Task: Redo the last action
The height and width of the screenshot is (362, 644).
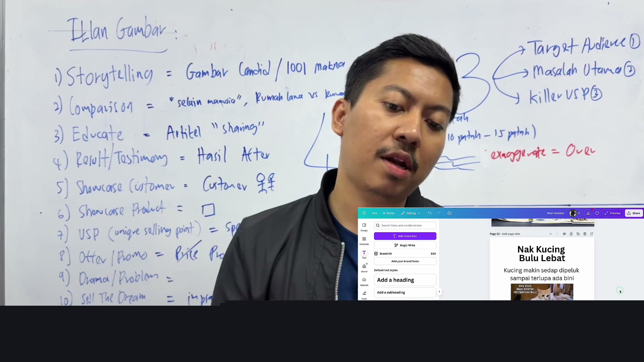Action: click(438, 213)
